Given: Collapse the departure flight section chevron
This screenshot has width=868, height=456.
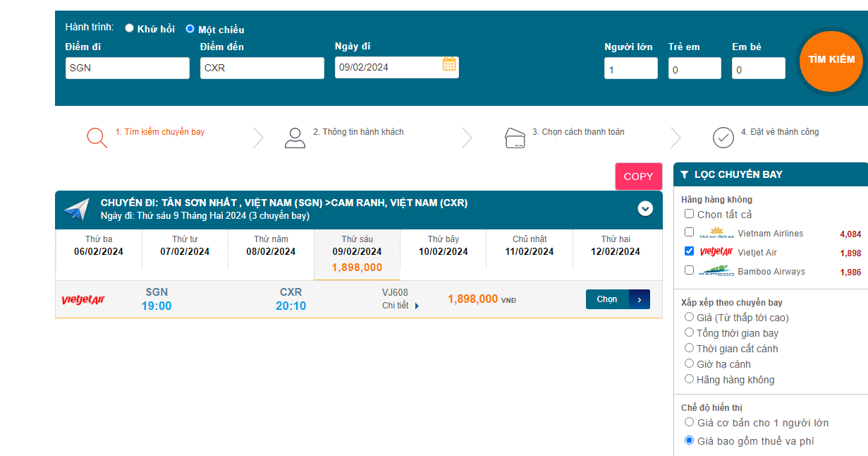Looking at the screenshot, I should (x=645, y=209).
